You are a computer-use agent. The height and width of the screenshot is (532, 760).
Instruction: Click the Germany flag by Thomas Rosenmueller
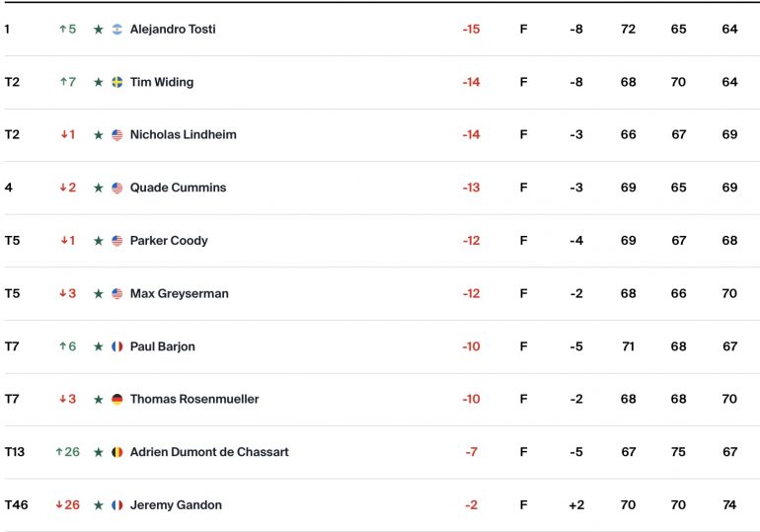coord(117,399)
